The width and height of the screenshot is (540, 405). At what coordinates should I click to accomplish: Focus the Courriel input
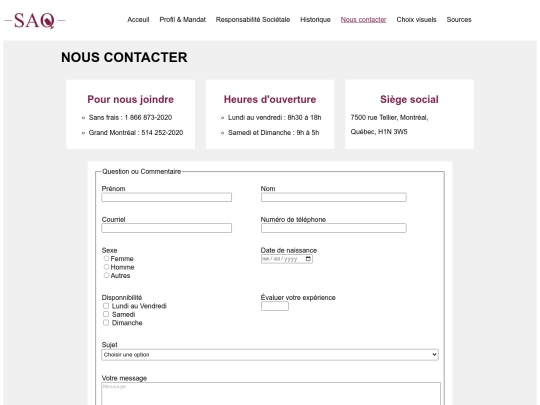[x=167, y=228]
